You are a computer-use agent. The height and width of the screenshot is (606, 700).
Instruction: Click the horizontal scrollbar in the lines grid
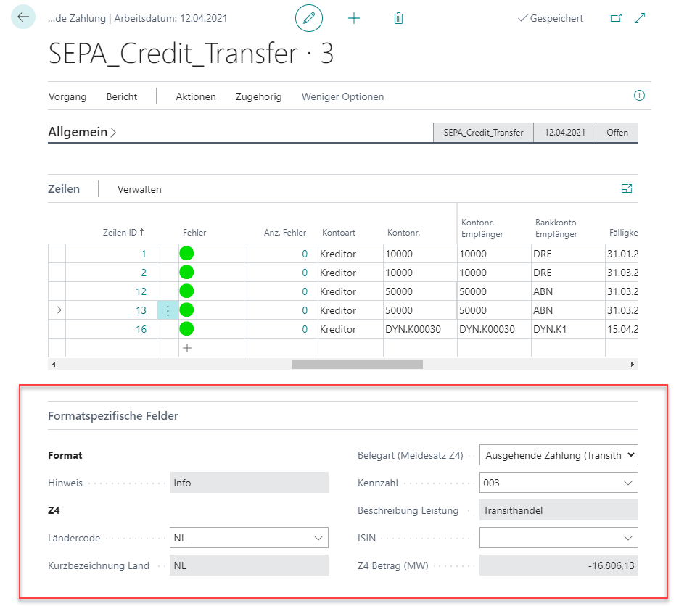357,364
